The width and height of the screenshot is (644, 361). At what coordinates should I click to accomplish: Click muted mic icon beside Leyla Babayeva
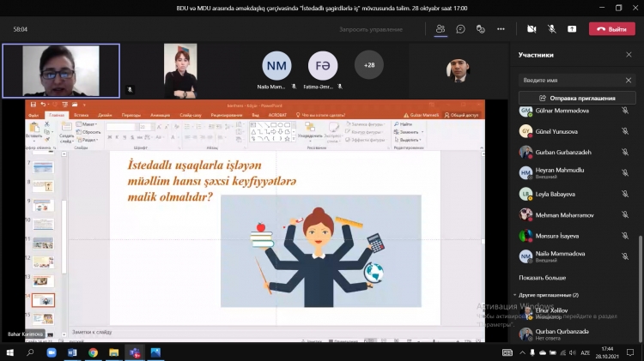(x=625, y=194)
